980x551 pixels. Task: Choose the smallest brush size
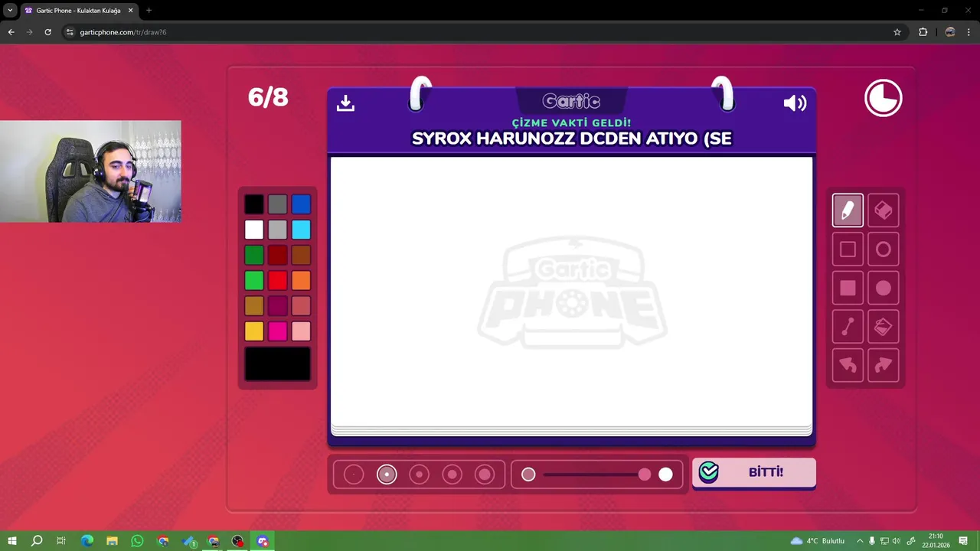click(354, 474)
